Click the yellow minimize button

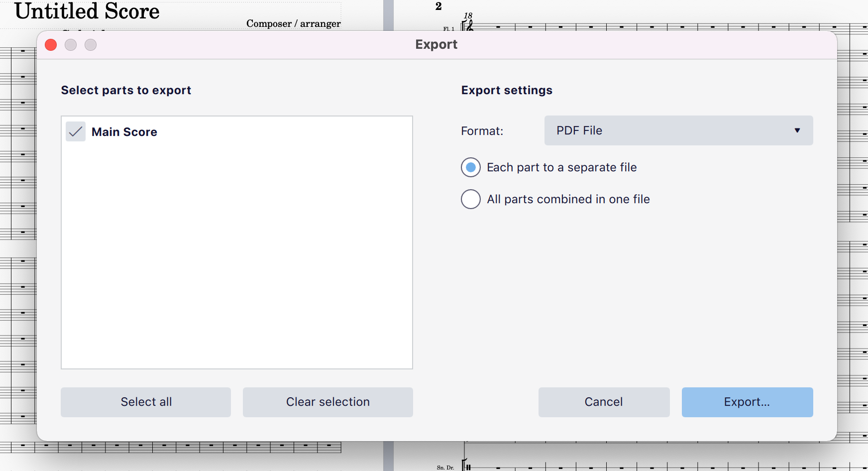coord(70,45)
